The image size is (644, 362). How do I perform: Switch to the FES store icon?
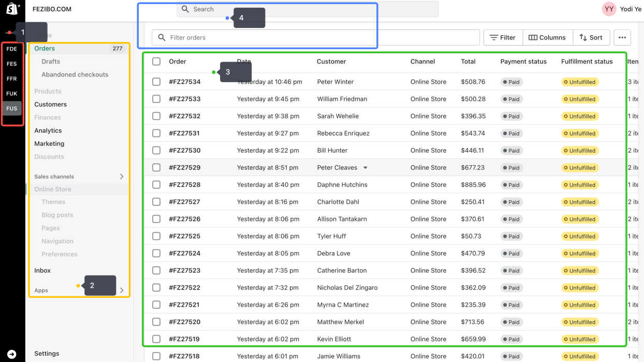[12, 64]
